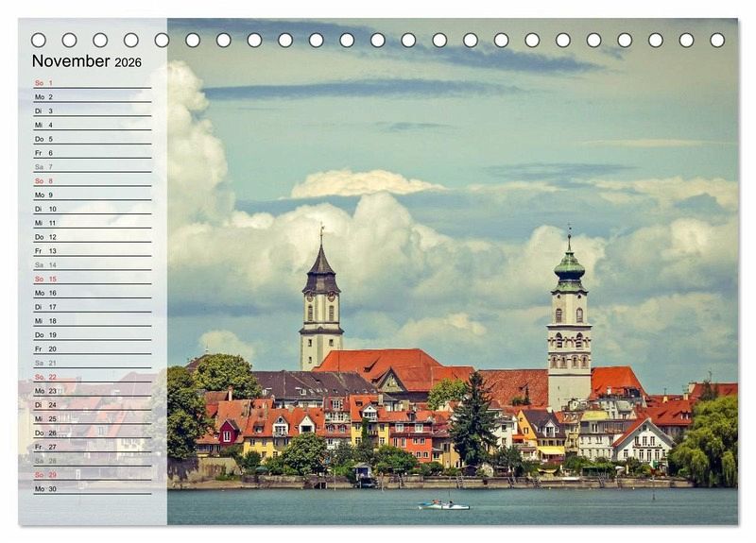Select the row Mo 9

(92, 195)
